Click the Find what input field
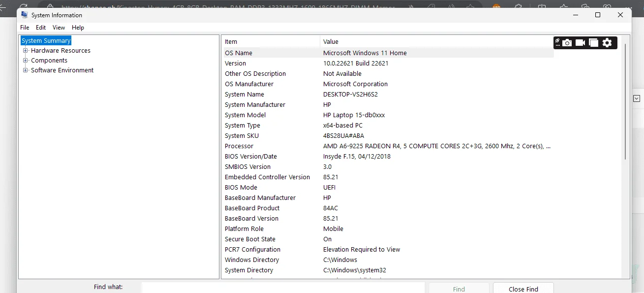 coord(283,288)
